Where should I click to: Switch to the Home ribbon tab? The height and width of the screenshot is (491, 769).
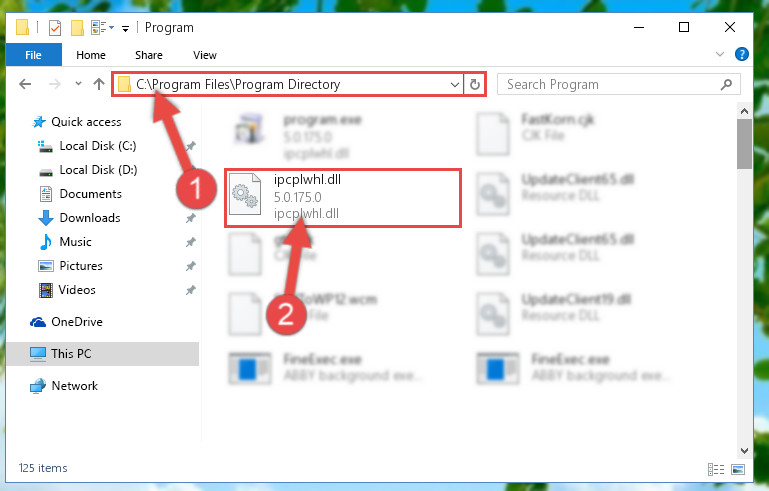coord(91,55)
